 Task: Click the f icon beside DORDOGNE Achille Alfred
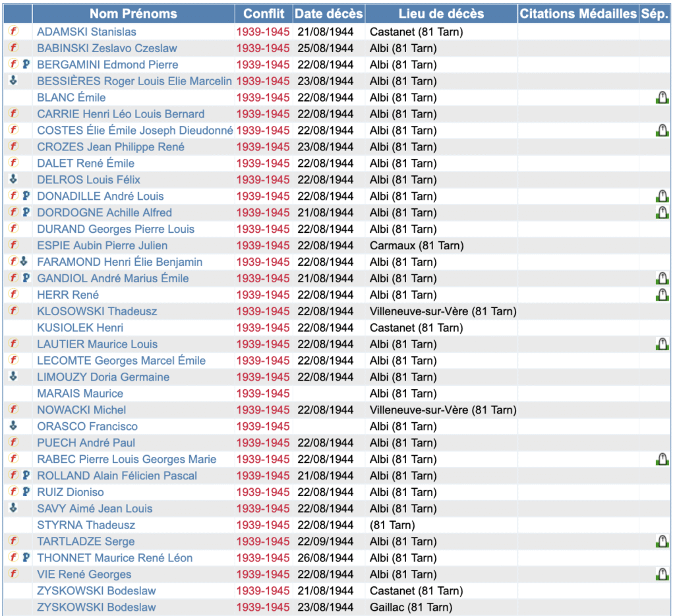click(14, 212)
